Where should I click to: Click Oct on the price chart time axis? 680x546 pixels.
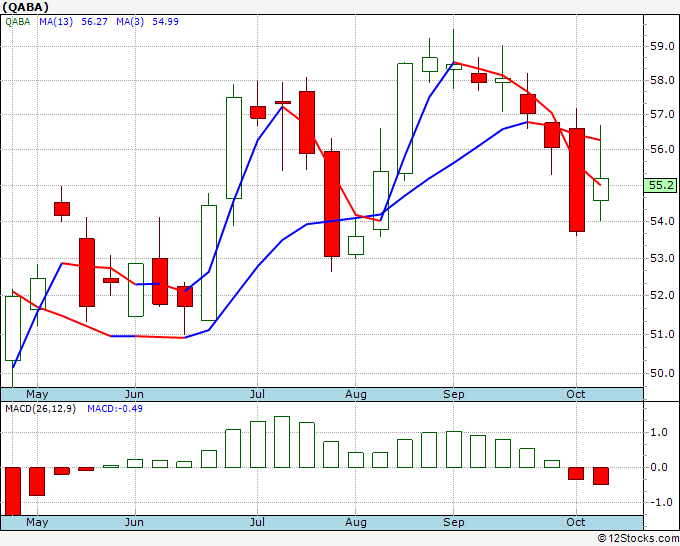coord(575,395)
